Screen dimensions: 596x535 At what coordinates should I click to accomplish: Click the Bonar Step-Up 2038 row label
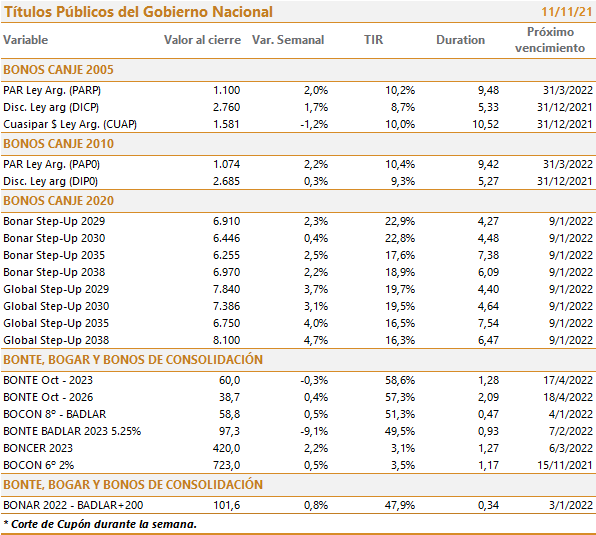point(54,272)
